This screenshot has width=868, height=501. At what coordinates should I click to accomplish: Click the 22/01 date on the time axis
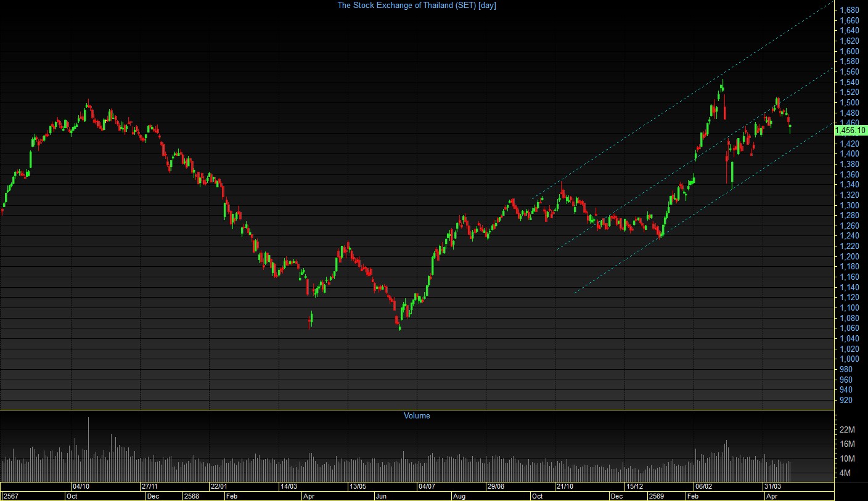click(219, 486)
